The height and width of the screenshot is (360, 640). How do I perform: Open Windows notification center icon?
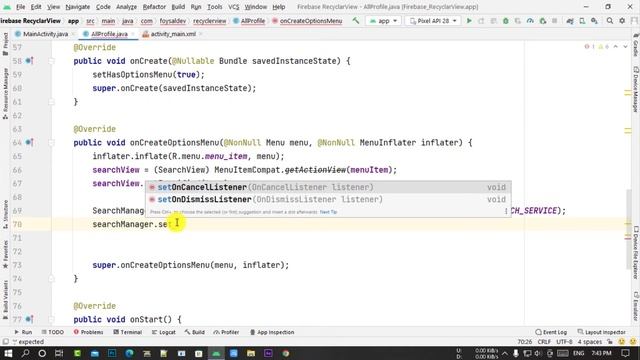click(625, 353)
